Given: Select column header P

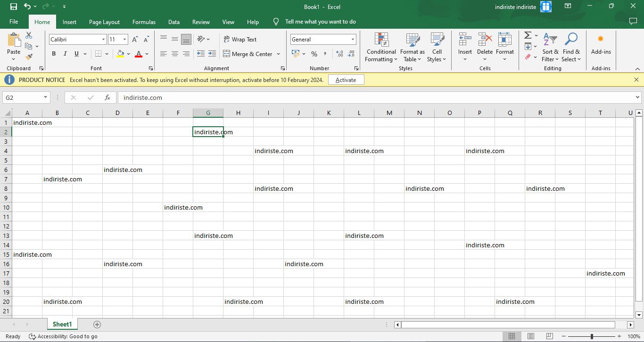Looking at the screenshot, I should point(479,113).
